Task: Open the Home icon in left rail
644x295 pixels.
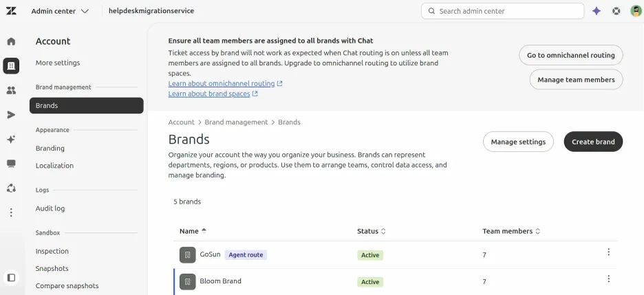Action: point(11,41)
